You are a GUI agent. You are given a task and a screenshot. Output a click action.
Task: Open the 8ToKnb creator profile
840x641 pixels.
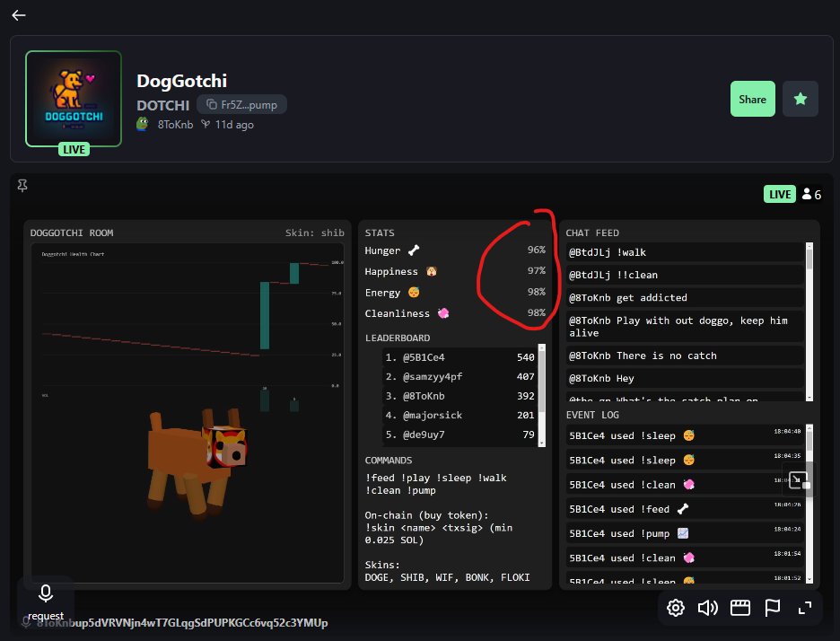pyautogui.click(x=175, y=125)
